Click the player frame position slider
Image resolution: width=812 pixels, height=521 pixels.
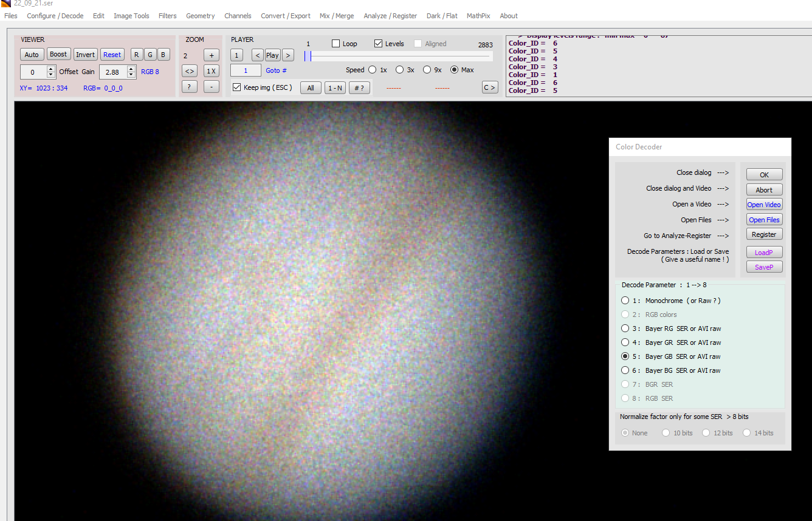[399, 56]
